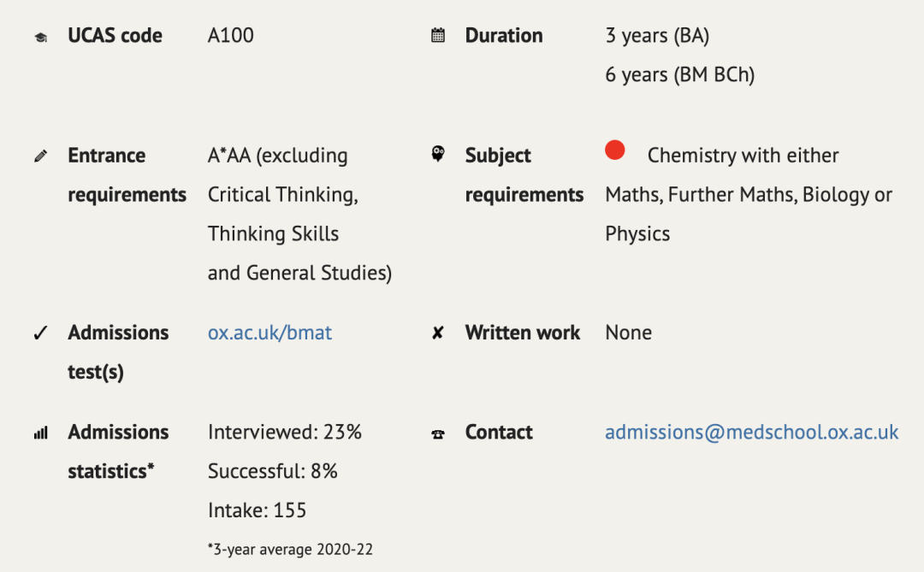Screen dimensions: 924x572
Task: Click the graduation cap icon beside UCAS code
Action: [x=41, y=38]
